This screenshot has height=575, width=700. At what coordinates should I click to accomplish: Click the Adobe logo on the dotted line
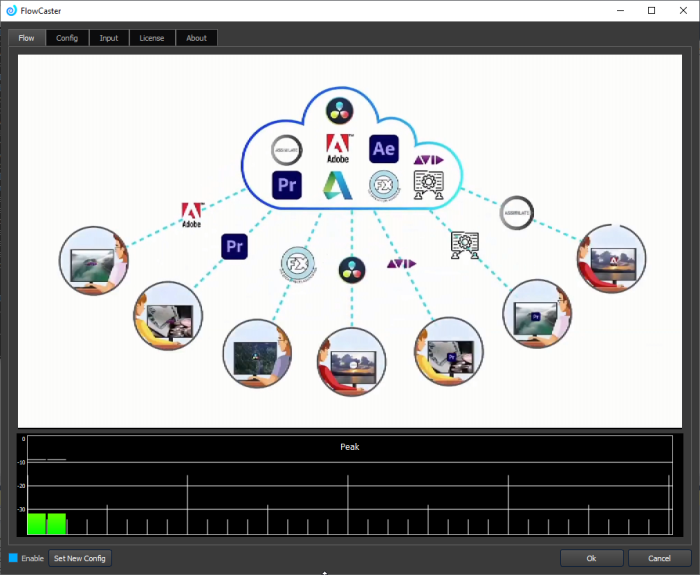click(192, 215)
